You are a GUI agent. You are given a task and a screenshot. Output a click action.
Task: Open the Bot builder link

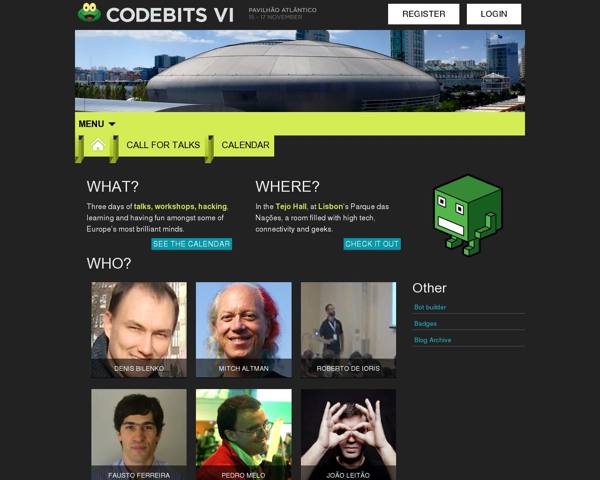[430, 307]
